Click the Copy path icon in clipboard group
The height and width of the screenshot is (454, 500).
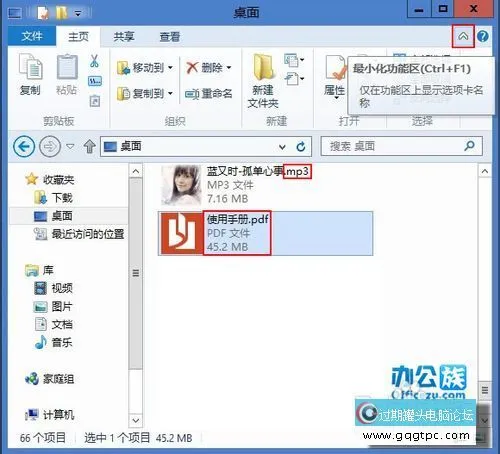tap(95, 81)
